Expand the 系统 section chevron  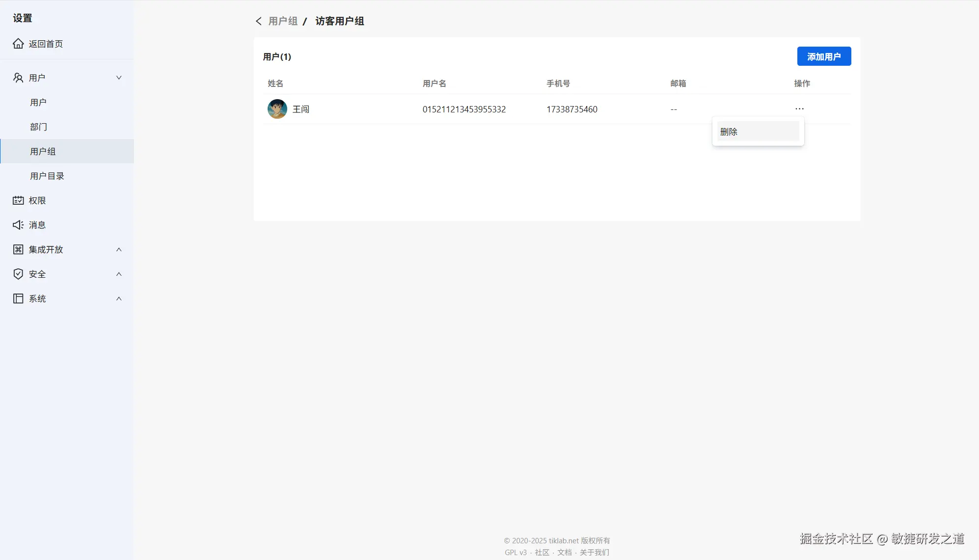[x=119, y=298]
